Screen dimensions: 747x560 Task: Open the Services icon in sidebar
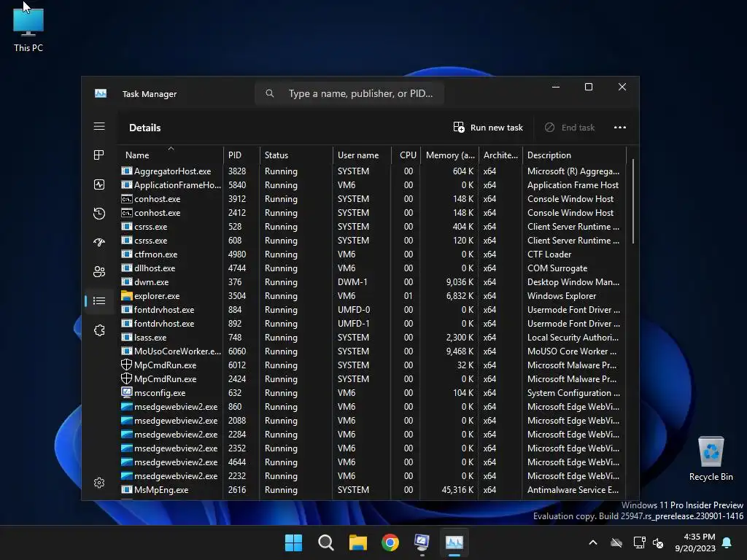pyautogui.click(x=99, y=330)
